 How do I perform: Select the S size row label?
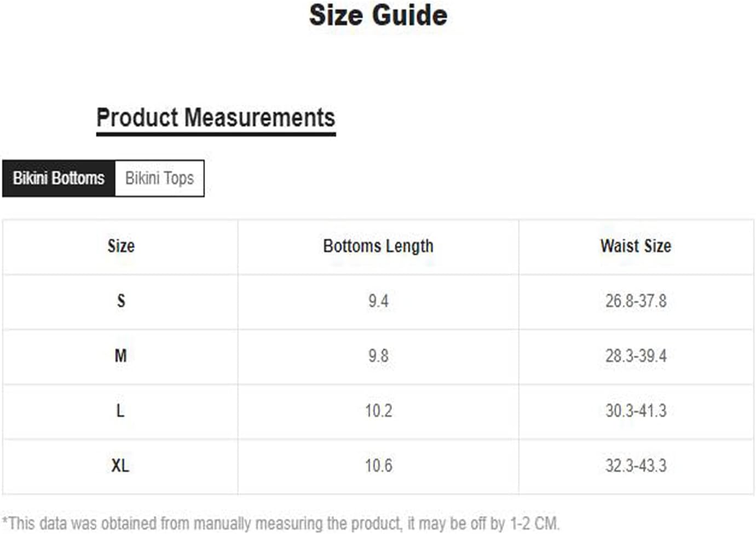coord(121,301)
